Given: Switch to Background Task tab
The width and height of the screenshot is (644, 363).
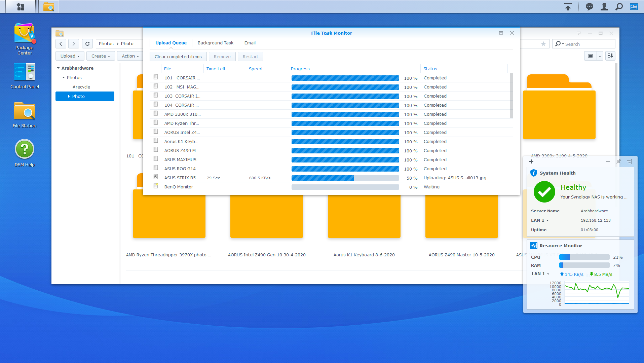Looking at the screenshot, I should coord(216,43).
